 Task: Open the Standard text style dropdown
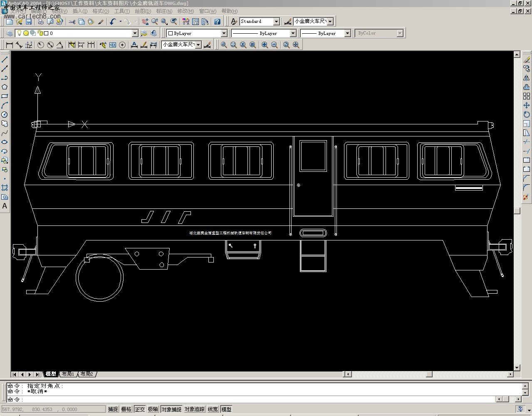coord(277,22)
